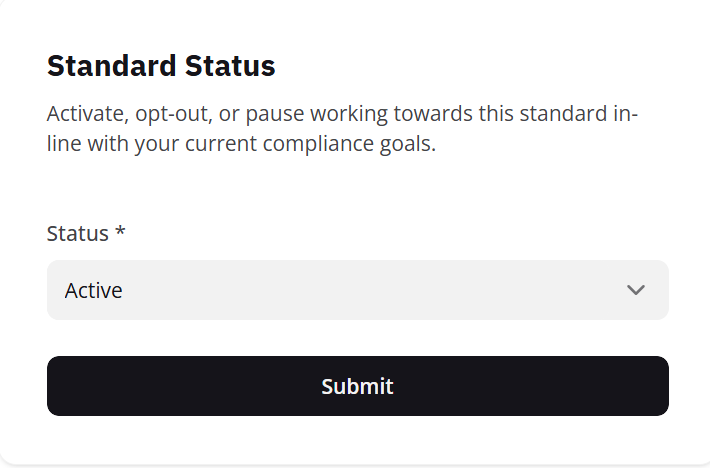Viewport: 710px width, 468px height.
Task: Click the Standard Status heading
Action: 161,66
